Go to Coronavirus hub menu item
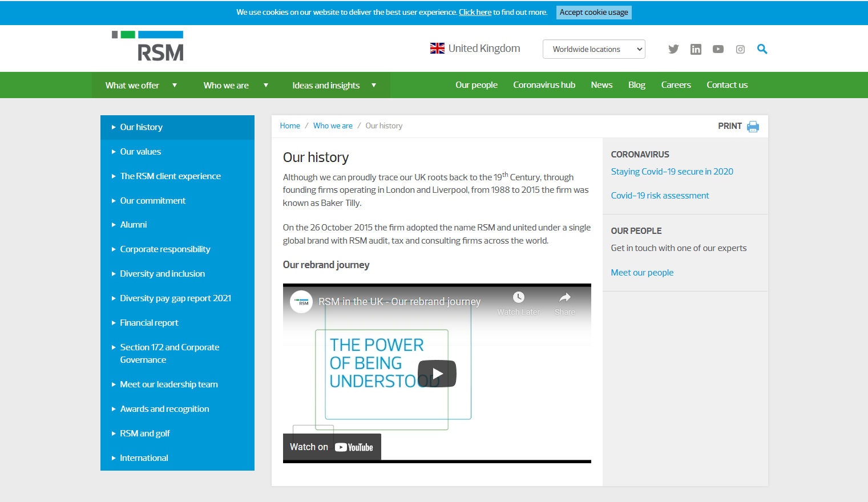The image size is (868, 502). 544,85
